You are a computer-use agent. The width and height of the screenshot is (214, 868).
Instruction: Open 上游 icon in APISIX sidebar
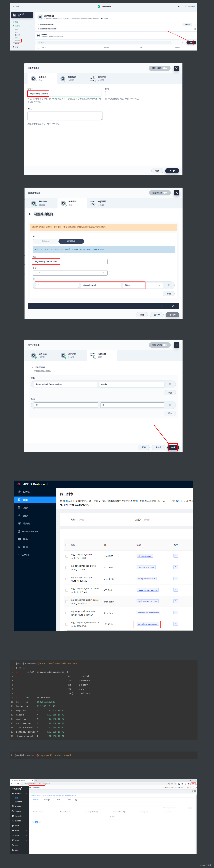[19, 507]
